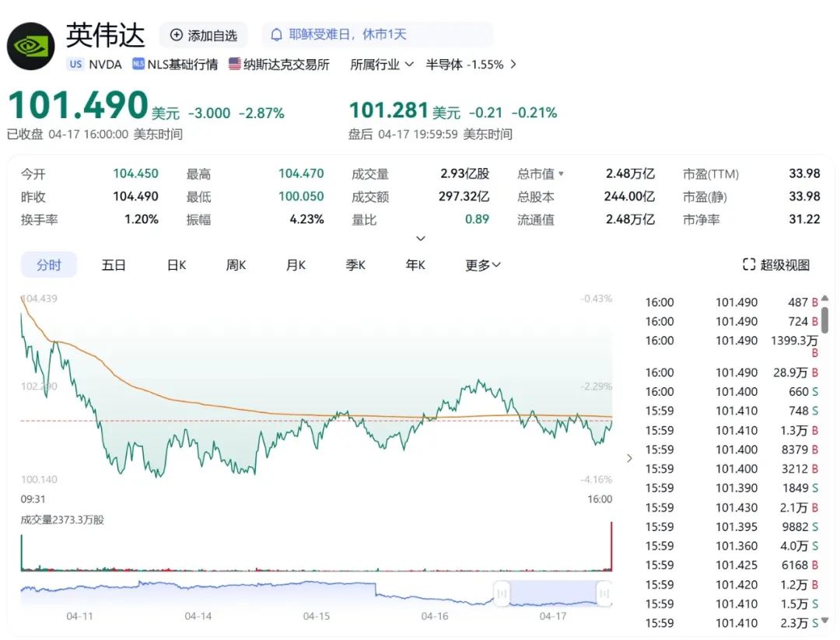Viewport: 840px width, 640px height.
Task: Open the 总市值 dropdown triangle
Action: pos(562,174)
